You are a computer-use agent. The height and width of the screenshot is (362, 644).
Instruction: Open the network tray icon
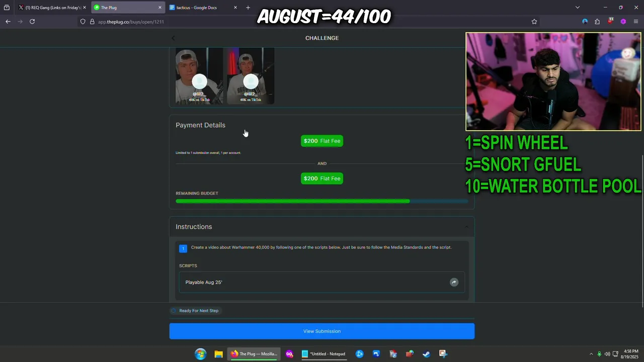(x=615, y=354)
